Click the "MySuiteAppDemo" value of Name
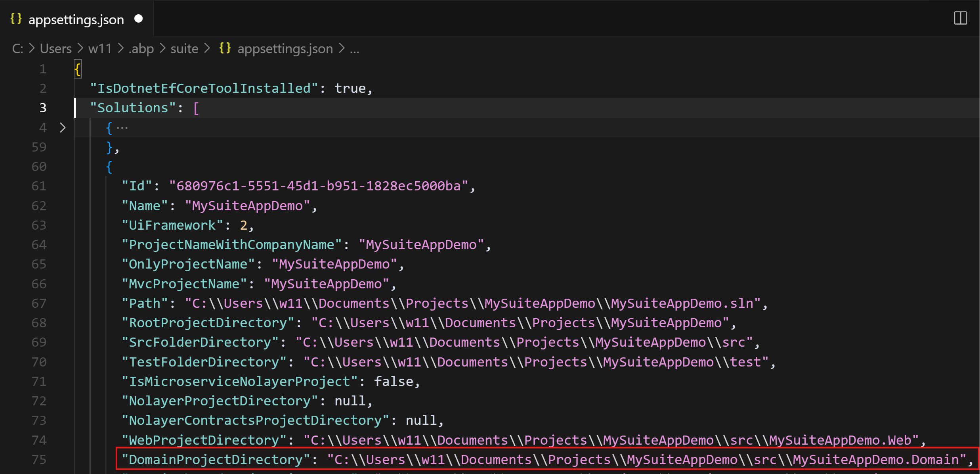 (247, 206)
